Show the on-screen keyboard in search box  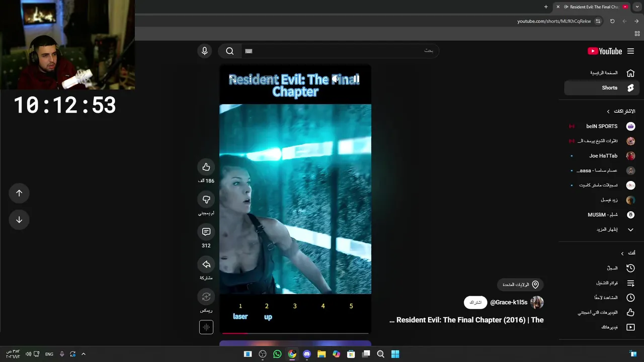[x=249, y=51]
